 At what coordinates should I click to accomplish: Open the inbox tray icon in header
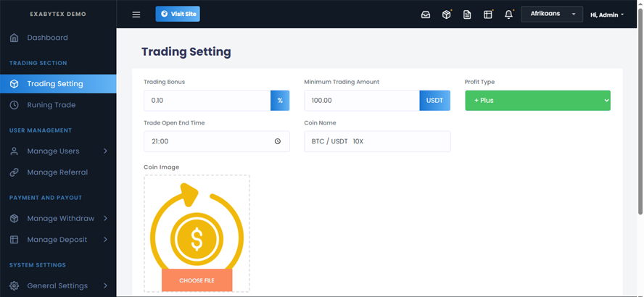426,14
